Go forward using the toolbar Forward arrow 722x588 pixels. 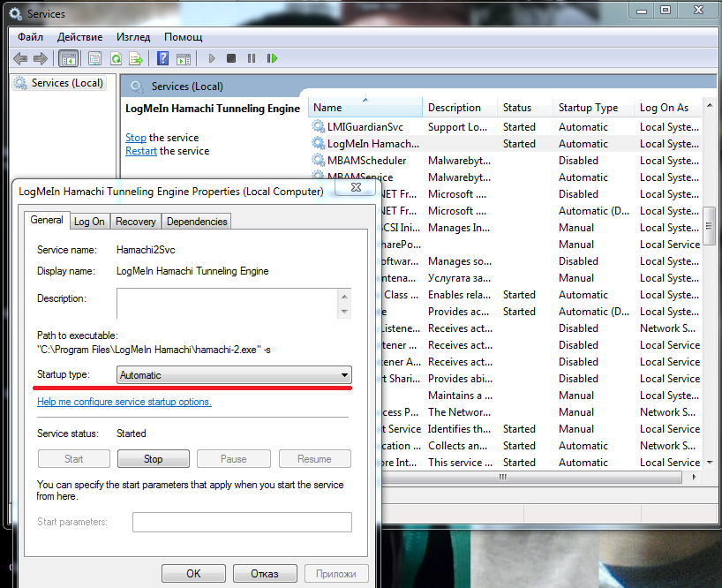[41, 58]
